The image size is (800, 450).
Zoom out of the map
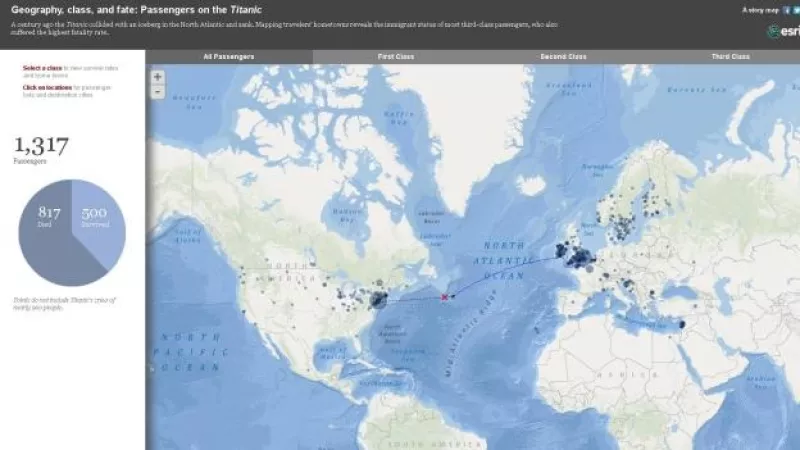click(x=157, y=91)
